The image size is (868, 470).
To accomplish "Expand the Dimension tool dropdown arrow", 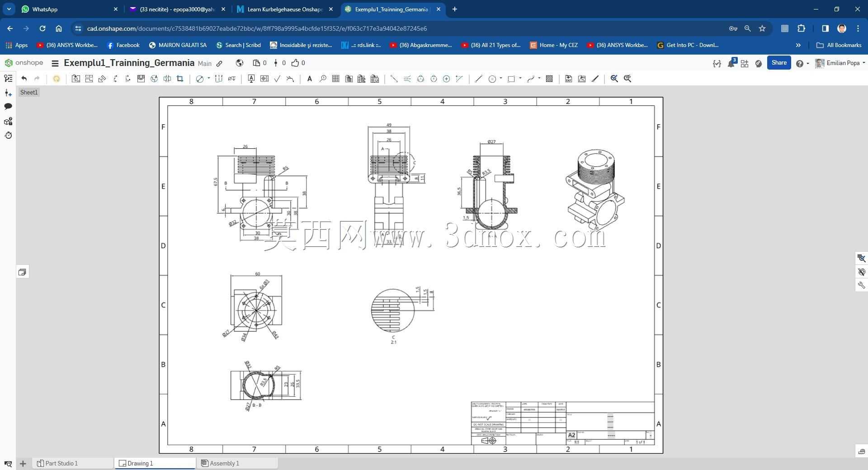I will coord(209,78).
